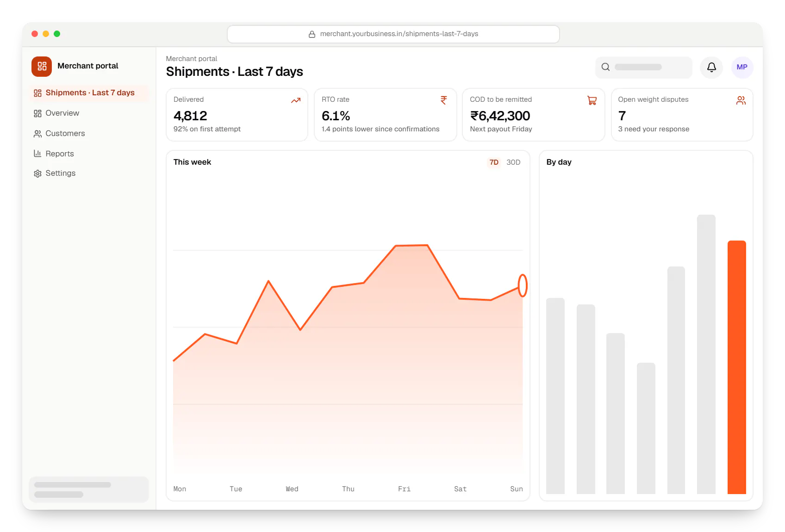Click the placeholder account card at sidebar bottom
Viewport: 785px width, 532px height.
point(89,489)
